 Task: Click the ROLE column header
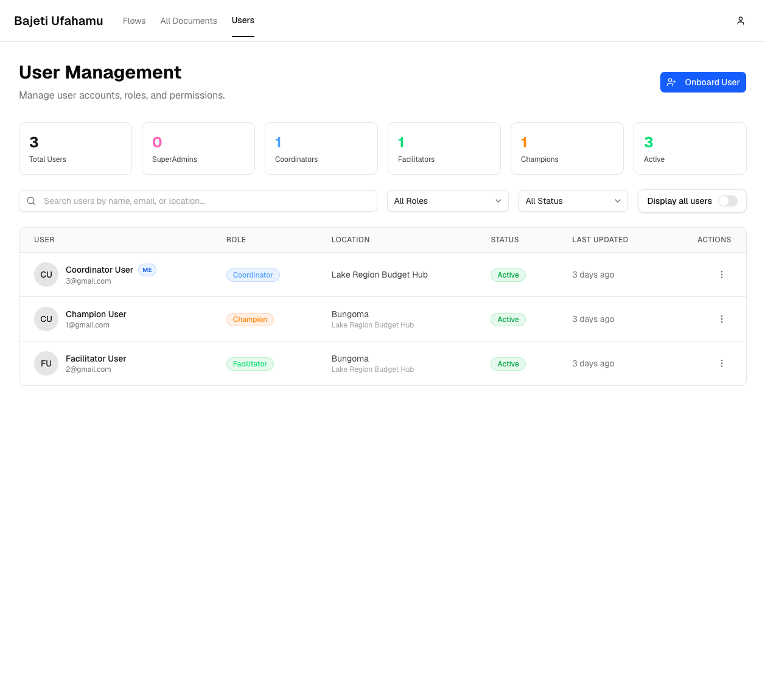pos(236,240)
